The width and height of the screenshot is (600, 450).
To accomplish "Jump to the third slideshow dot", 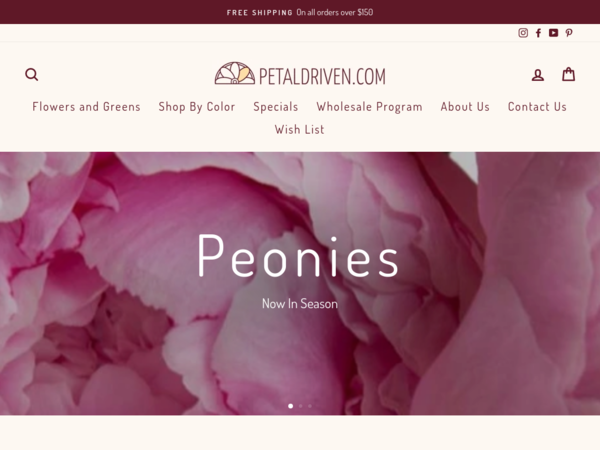I will pyautogui.click(x=310, y=406).
